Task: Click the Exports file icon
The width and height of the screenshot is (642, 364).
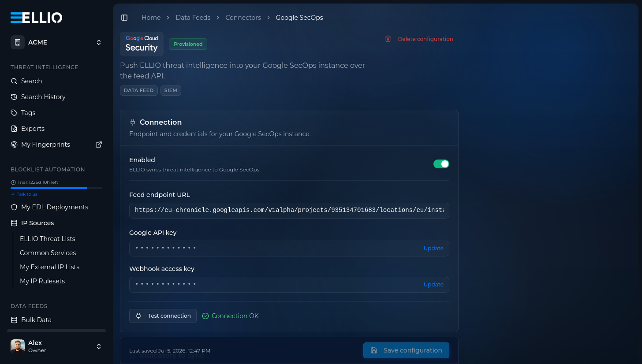Action: tap(14, 129)
